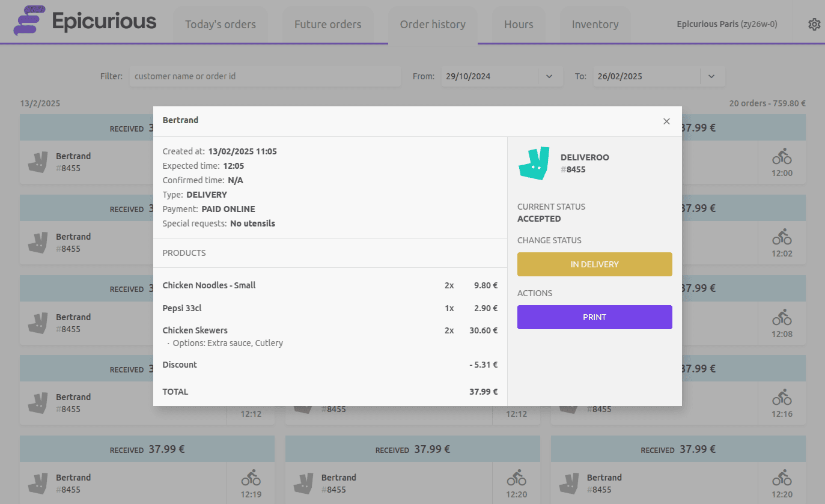
Task: Click the PRINT button
Action: click(x=595, y=317)
